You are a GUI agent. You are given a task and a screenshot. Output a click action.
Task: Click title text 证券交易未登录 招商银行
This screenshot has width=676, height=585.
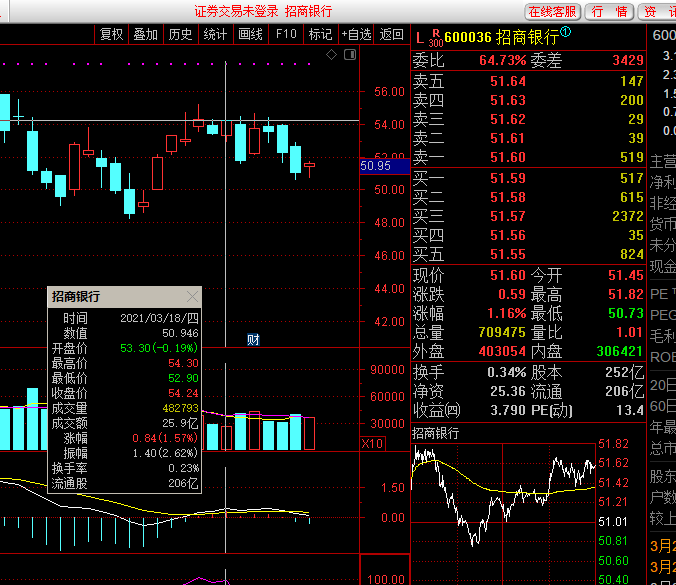[263, 11]
